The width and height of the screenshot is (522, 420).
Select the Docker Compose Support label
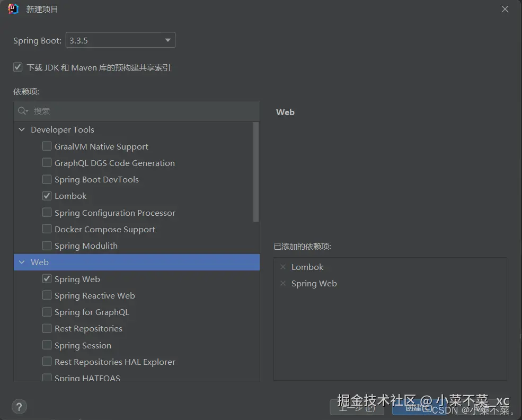click(105, 230)
